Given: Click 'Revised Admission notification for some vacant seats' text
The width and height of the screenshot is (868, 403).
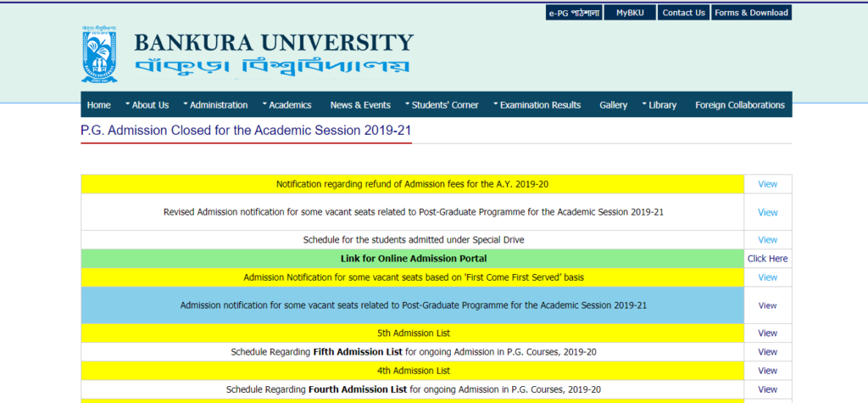Looking at the screenshot, I should [x=414, y=212].
